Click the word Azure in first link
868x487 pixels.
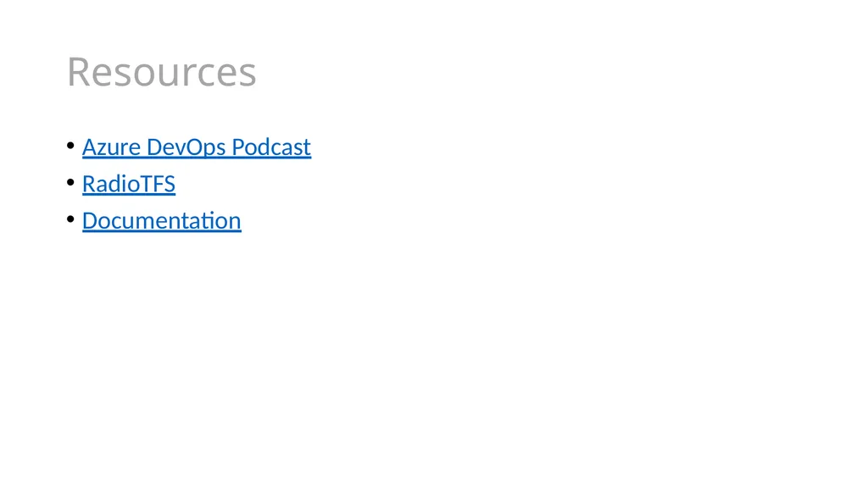pos(111,147)
